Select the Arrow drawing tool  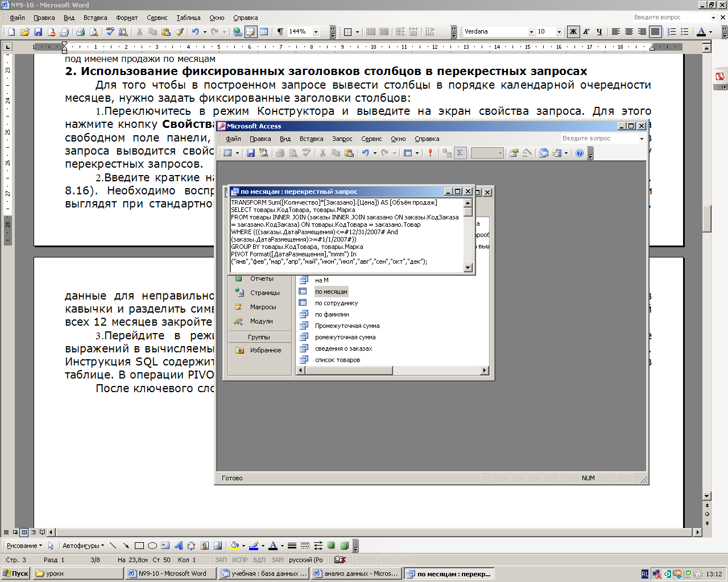coord(126,546)
